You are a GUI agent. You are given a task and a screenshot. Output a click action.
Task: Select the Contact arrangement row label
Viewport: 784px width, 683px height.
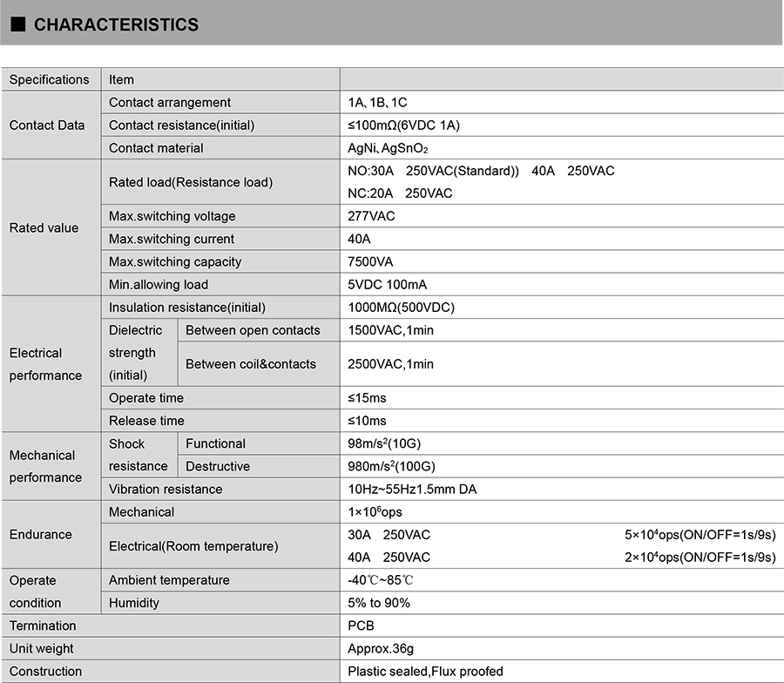(170, 103)
